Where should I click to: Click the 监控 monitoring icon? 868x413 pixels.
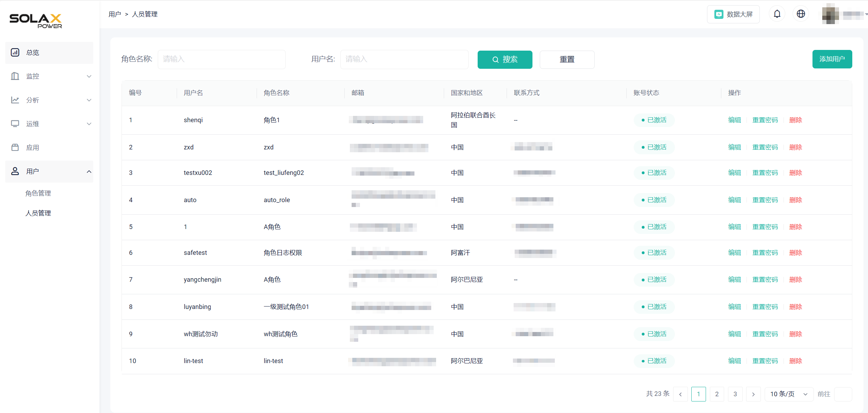[x=15, y=76]
